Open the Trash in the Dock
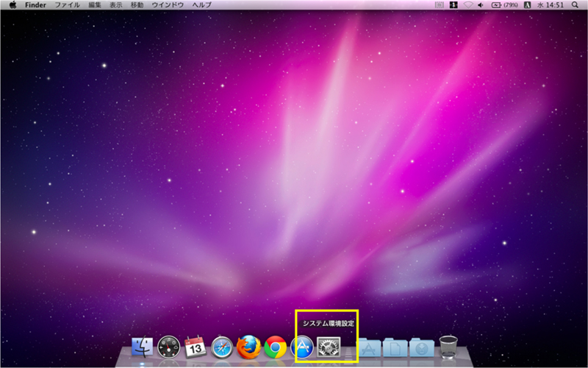The width and height of the screenshot is (588, 368). click(448, 346)
